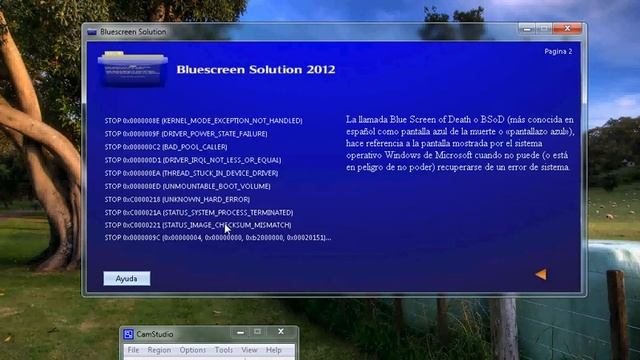640x360 pixels.
Task: Open the Region menu in CamStudio
Action: (x=159, y=350)
